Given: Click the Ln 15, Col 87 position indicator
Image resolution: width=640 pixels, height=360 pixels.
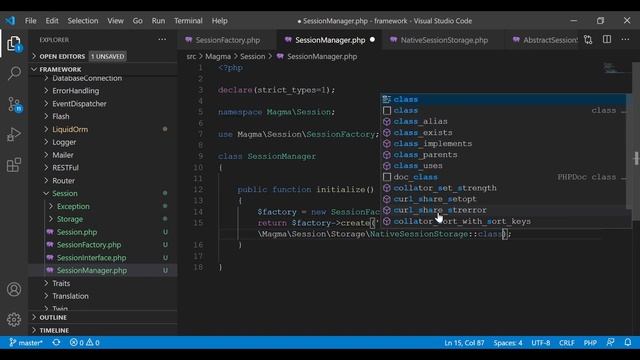Looking at the screenshot, I should point(464,342).
